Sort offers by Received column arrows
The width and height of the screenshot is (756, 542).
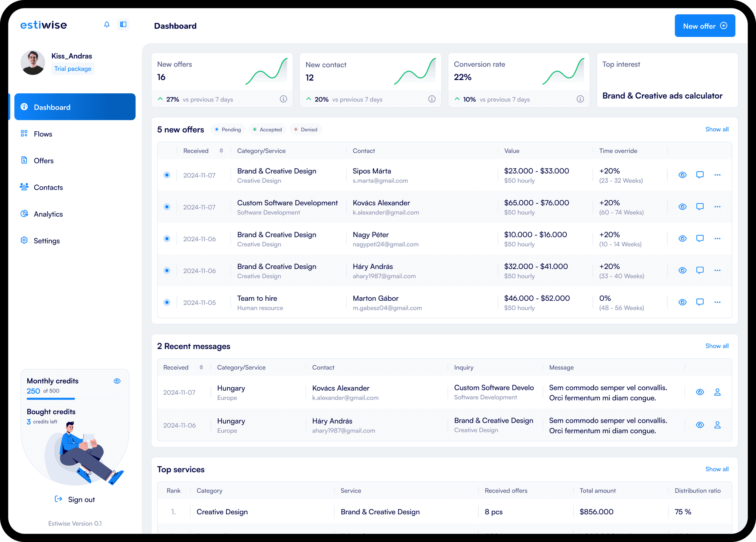click(x=221, y=151)
